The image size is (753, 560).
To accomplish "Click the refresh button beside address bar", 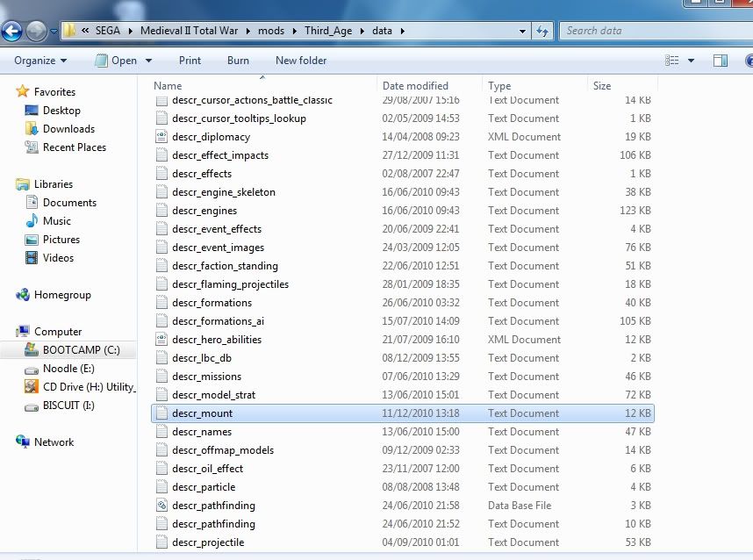I will 542,31.
